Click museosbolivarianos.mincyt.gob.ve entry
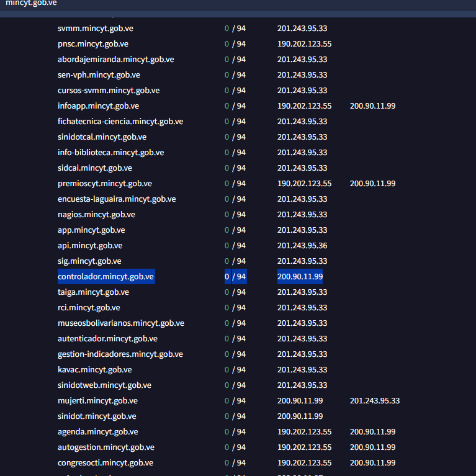Image resolution: width=476 pixels, height=476 pixels. [121, 322]
